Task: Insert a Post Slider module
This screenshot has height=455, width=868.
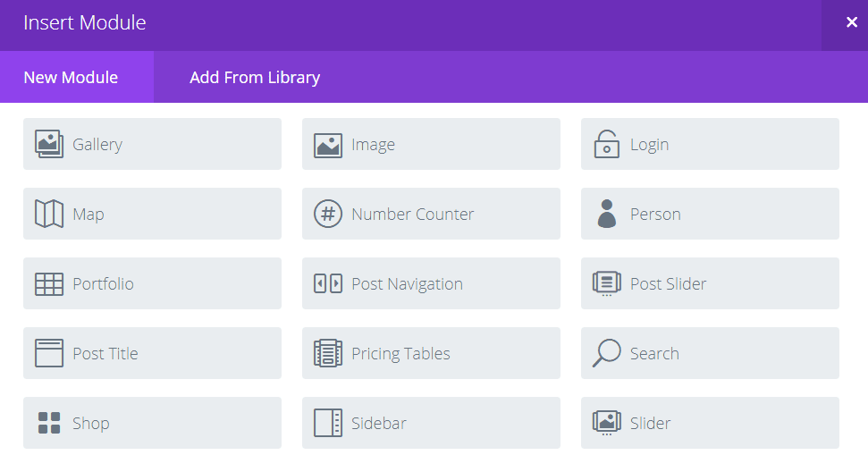Action: (710, 284)
